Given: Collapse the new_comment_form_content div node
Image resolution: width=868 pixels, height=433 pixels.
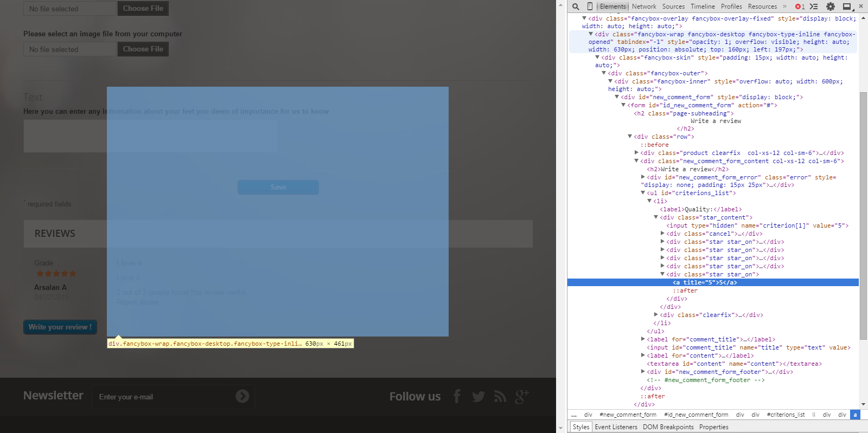Looking at the screenshot, I should (636, 161).
